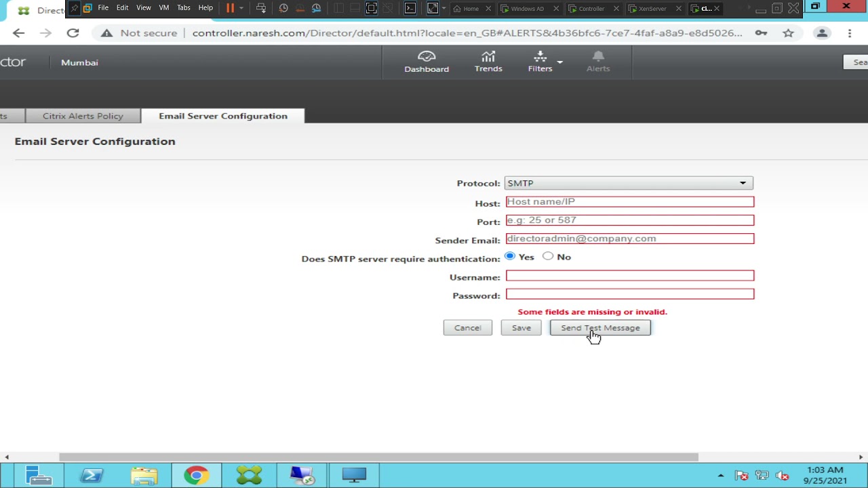Open the monitor taskbar icon
The width and height of the screenshot is (868, 488).
pyautogui.click(x=353, y=476)
